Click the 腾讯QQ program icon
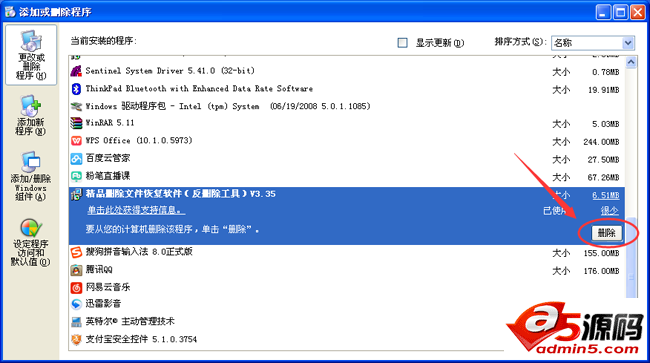This screenshot has width=650, height=363. [76, 270]
